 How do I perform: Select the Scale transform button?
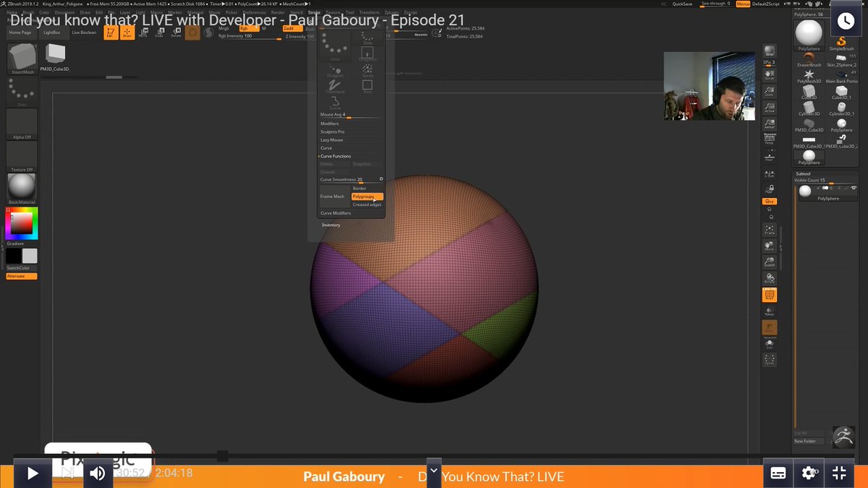point(158,33)
